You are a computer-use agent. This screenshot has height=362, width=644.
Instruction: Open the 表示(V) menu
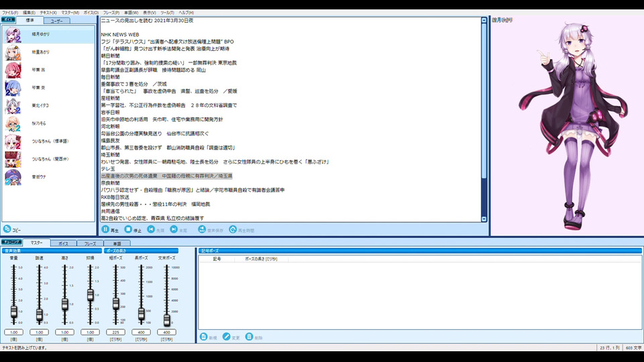tap(149, 13)
